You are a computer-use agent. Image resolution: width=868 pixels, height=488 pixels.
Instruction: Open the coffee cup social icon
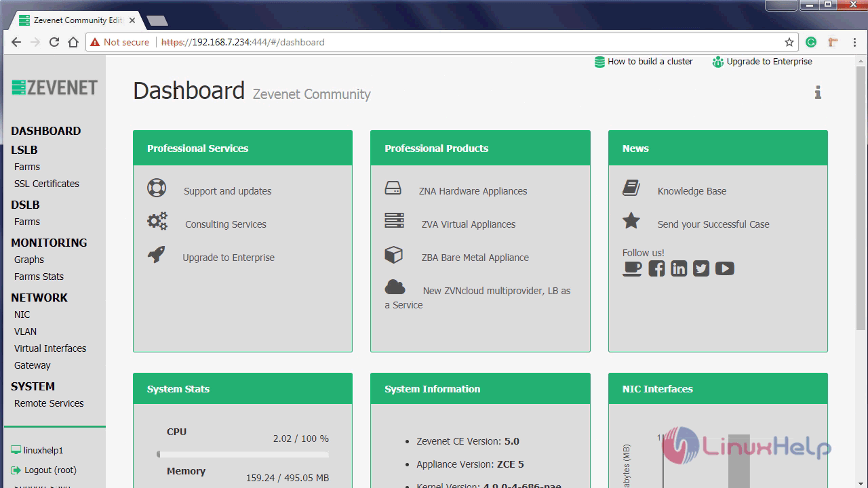pos(632,268)
